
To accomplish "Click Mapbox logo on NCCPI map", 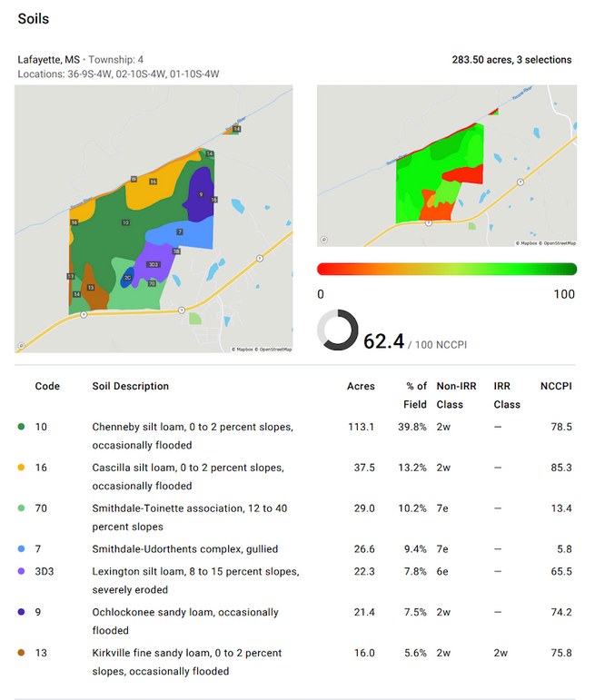I will pos(323,240).
